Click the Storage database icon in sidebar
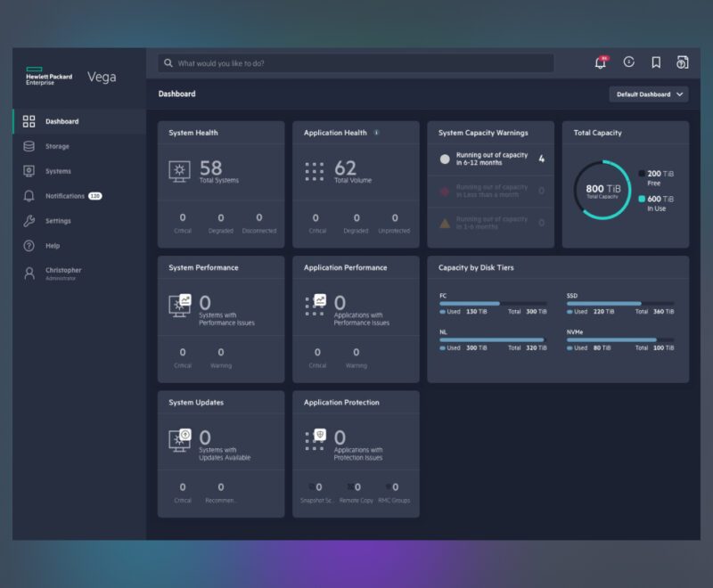The height and width of the screenshot is (588, 713). point(29,146)
